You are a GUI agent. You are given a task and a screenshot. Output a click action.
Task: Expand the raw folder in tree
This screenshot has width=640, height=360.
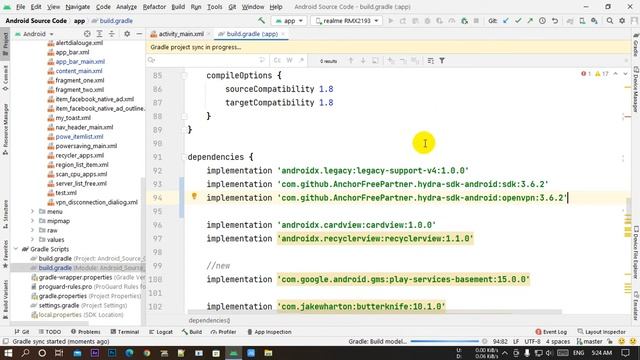click(x=32, y=230)
